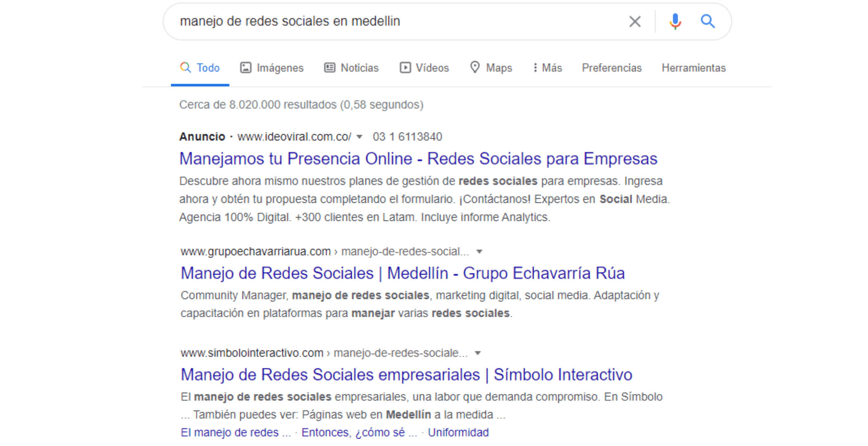Viewport: 868px width, 446px height.
Task: Click the magnifier icon on Todo tab
Action: [186, 68]
